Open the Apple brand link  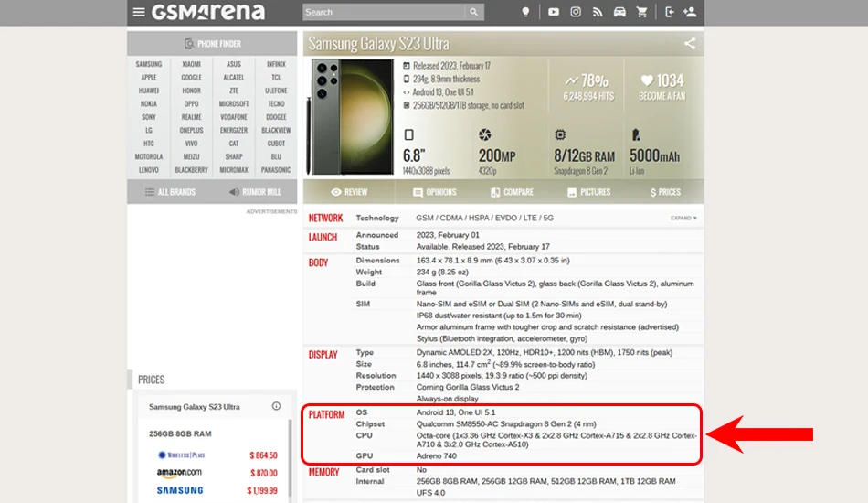click(148, 78)
